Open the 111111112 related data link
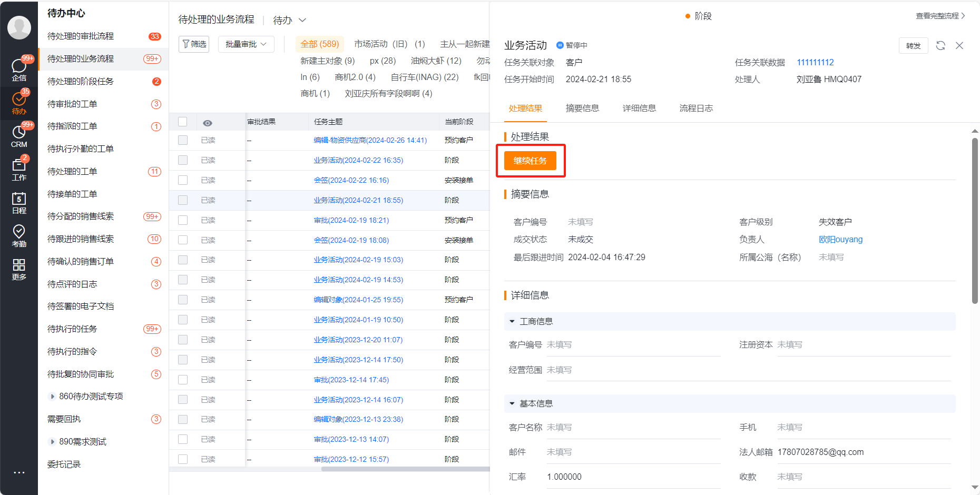The width and height of the screenshot is (980, 495). coord(815,63)
